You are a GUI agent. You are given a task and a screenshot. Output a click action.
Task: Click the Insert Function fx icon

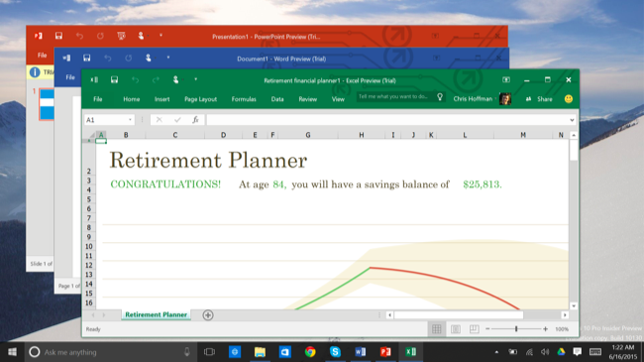pyautogui.click(x=195, y=120)
